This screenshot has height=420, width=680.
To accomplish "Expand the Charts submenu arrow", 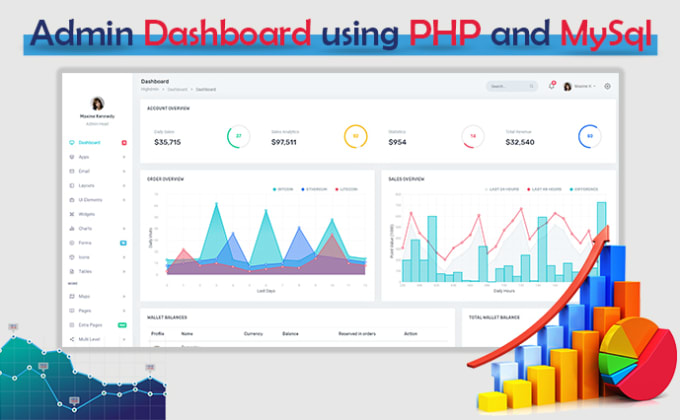I will [x=124, y=228].
